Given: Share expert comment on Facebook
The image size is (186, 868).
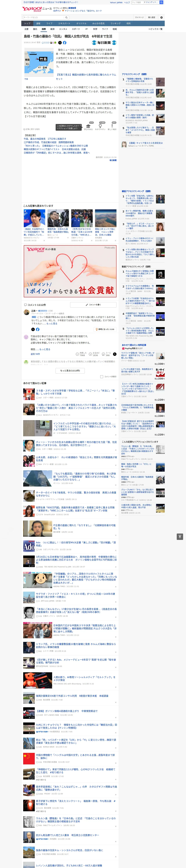Looking at the screenshot, I should click(38, 329).
